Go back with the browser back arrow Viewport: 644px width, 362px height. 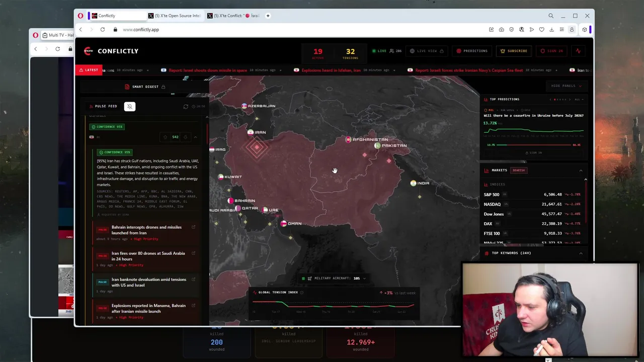(80, 30)
